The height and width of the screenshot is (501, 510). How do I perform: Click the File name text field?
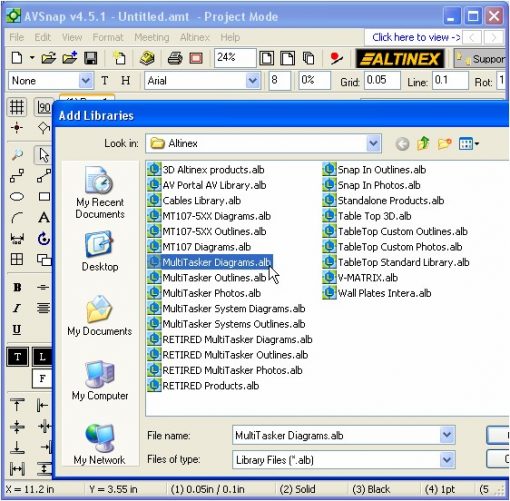pyautogui.click(x=336, y=435)
